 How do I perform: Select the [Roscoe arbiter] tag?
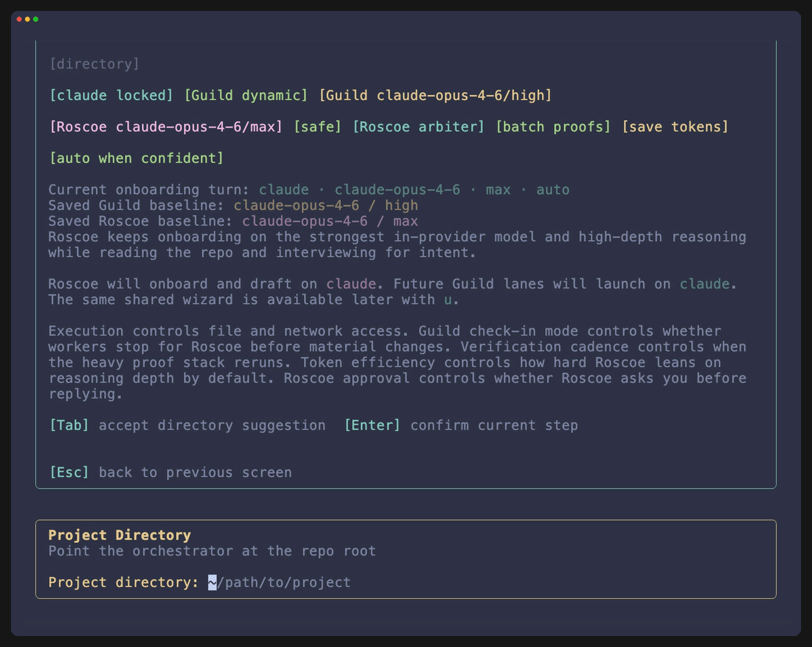[419, 127]
